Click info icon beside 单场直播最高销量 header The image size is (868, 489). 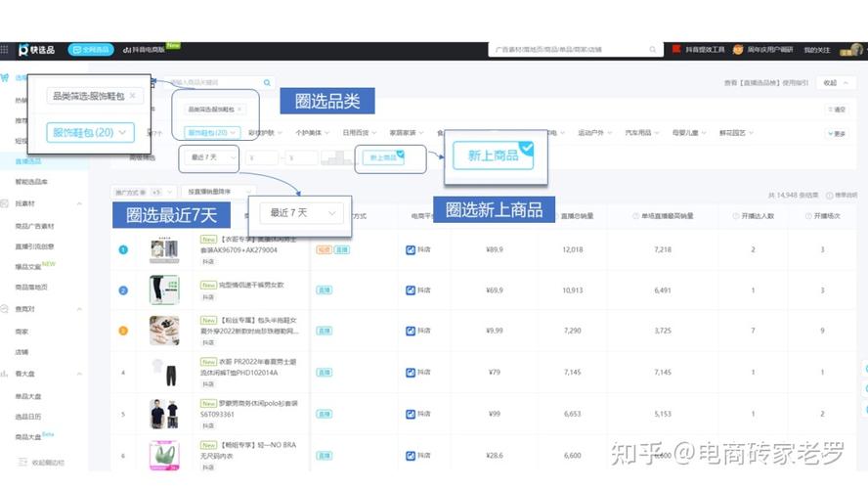[636, 216]
